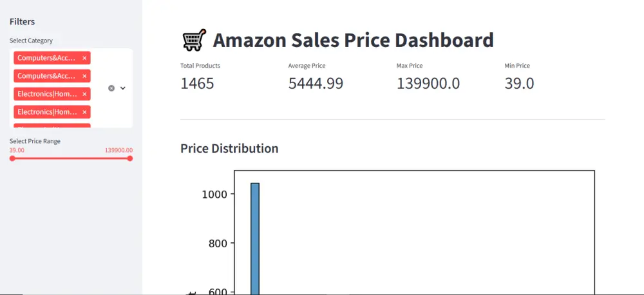
Task: Click the Max Price value 139900.0
Action: pyautogui.click(x=428, y=83)
